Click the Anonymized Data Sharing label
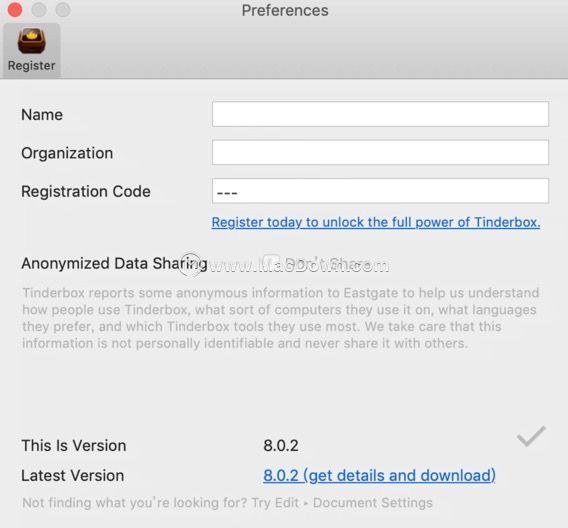 click(x=114, y=263)
